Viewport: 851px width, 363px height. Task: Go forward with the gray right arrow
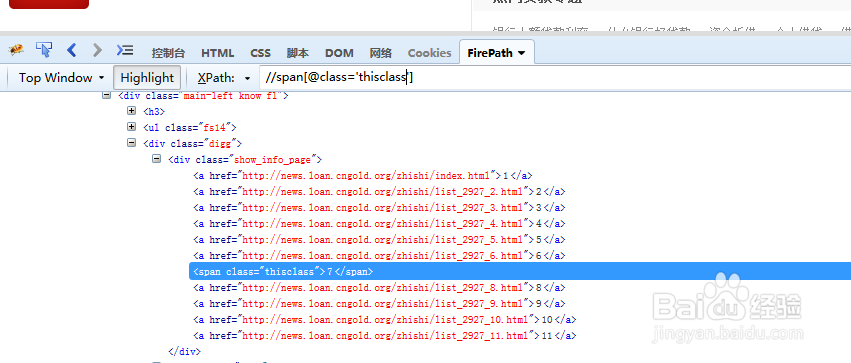click(97, 50)
